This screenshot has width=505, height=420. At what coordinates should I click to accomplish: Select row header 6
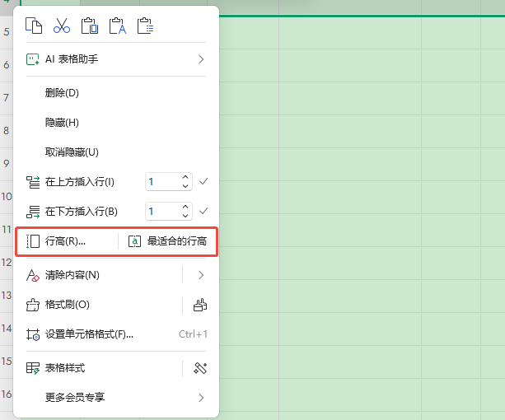click(6, 65)
